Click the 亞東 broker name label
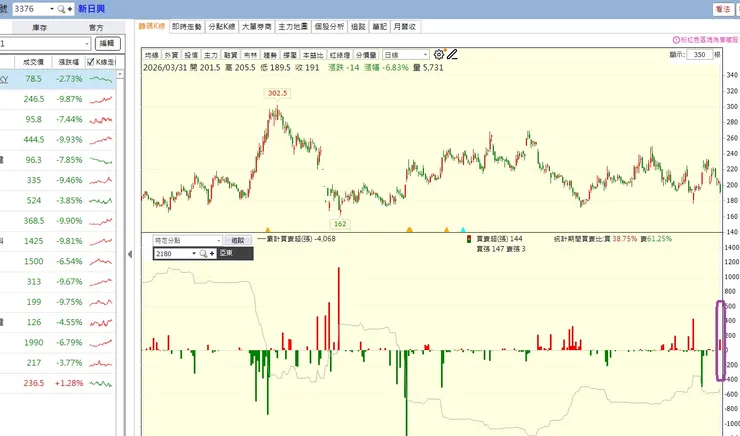The width and height of the screenshot is (740, 436). pos(225,254)
